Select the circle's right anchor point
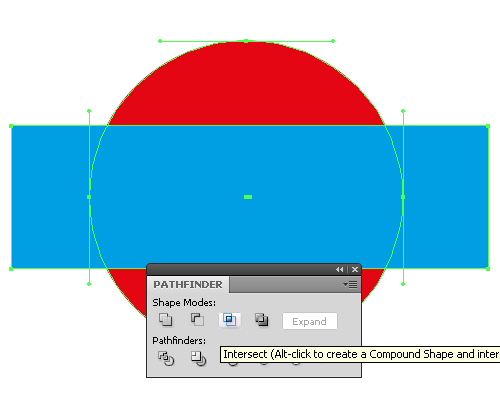The width and height of the screenshot is (500, 413). pyautogui.click(x=403, y=197)
